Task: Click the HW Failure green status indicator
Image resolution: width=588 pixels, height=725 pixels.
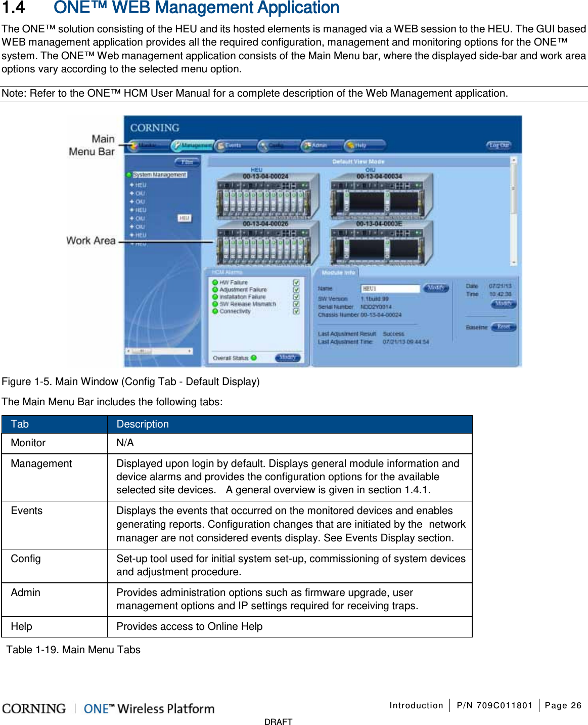Action: tap(215, 283)
